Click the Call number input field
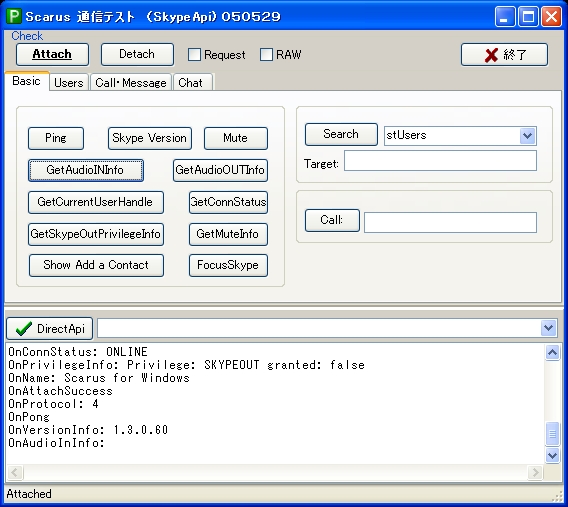 [450, 222]
